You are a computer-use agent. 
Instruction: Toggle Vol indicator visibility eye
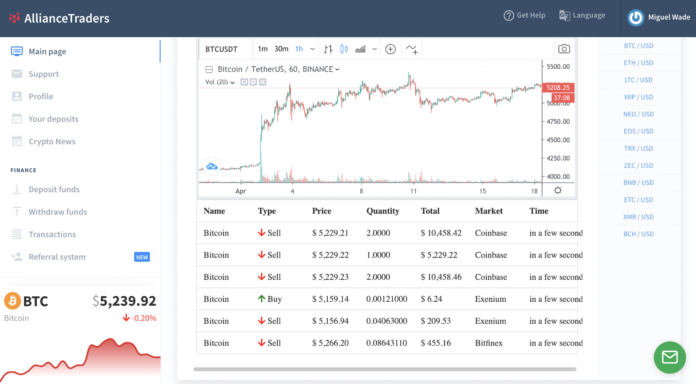coord(244,82)
